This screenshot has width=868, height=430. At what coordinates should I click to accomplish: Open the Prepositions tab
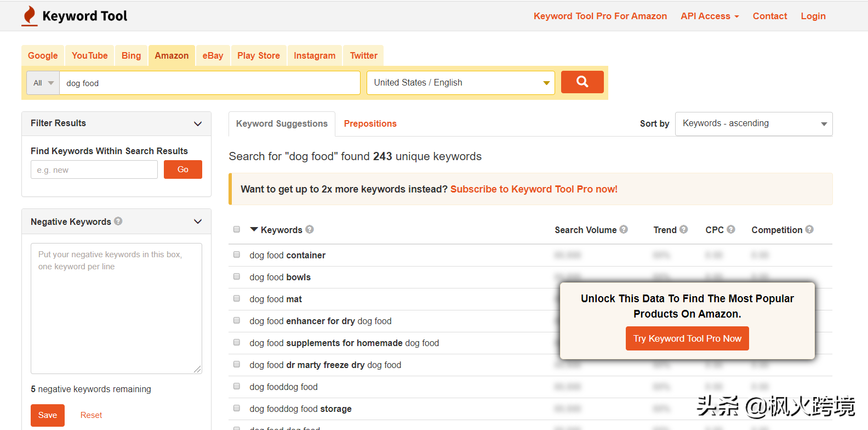tap(370, 123)
